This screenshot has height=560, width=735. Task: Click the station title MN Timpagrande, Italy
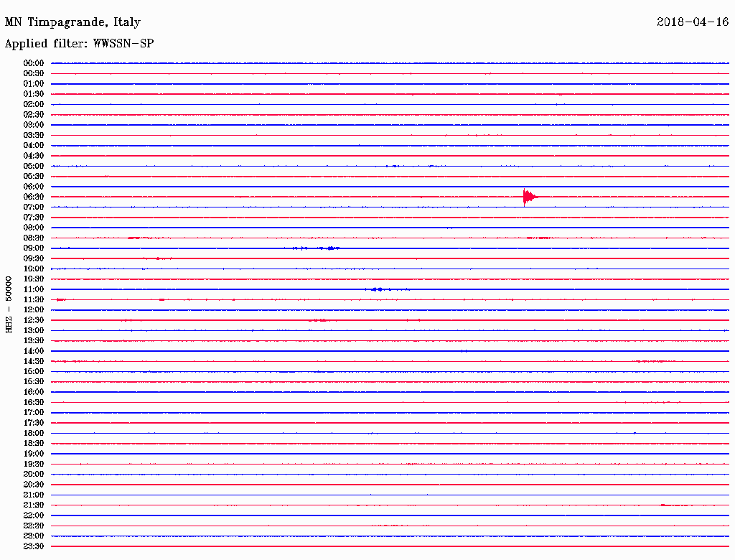[73, 22]
